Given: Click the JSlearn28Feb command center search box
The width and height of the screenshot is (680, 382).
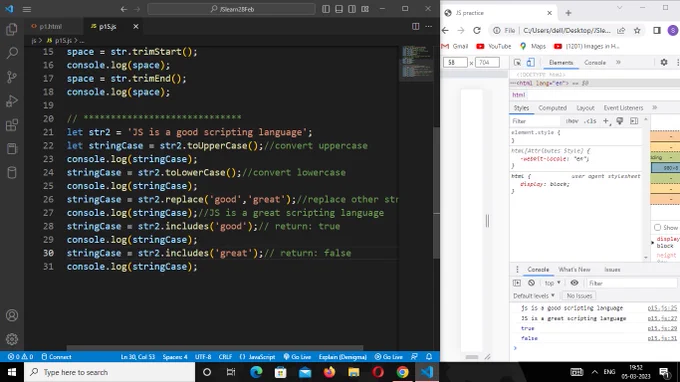Looking at the screenshot, I should click(231, 9).
